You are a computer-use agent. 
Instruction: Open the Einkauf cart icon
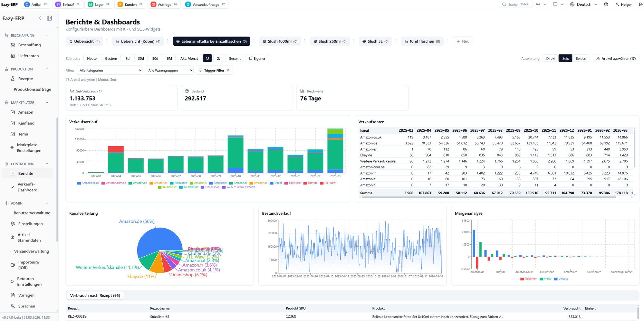[x=58, y=5]
